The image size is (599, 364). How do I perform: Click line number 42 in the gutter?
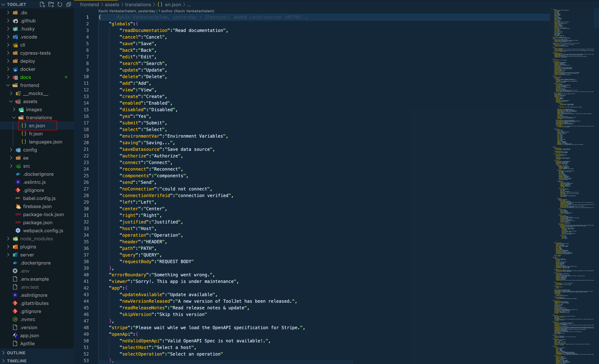(x=86, y=288)
